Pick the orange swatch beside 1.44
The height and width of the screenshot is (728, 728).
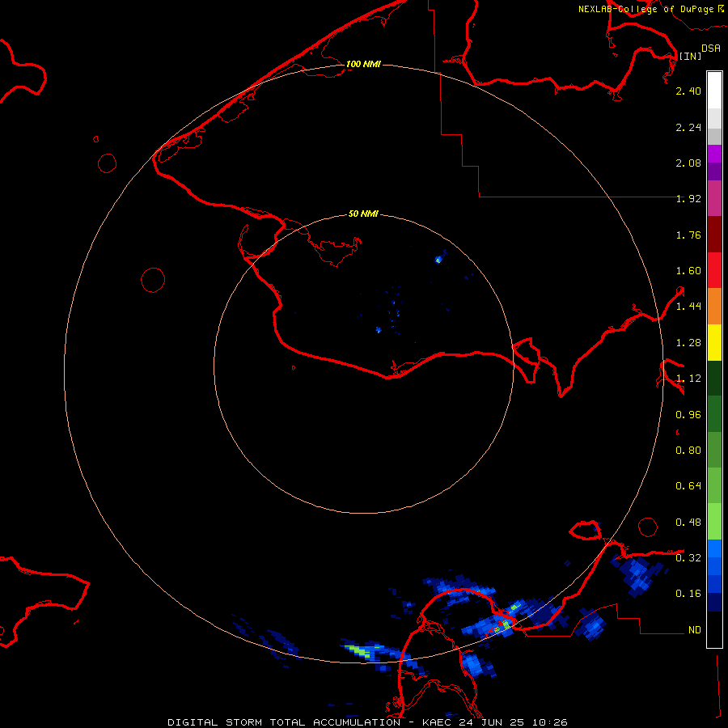pos(714,307)
